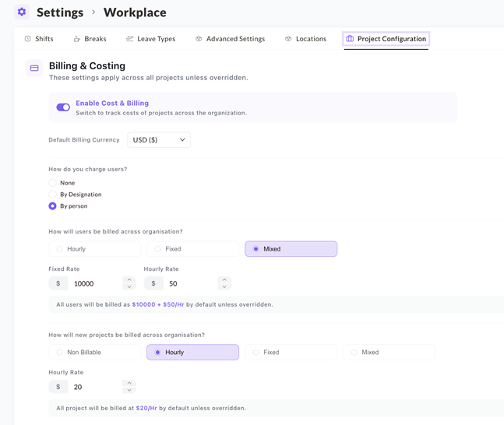The height and width of the screenshot is (425, 504).
Task: Select the Project Configuration tab
Action: (386, 39)
